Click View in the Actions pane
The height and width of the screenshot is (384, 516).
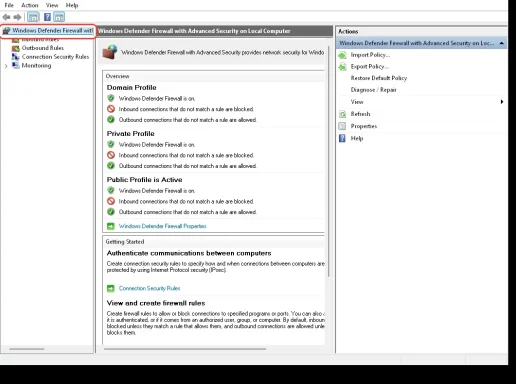[x=357, y=102]
